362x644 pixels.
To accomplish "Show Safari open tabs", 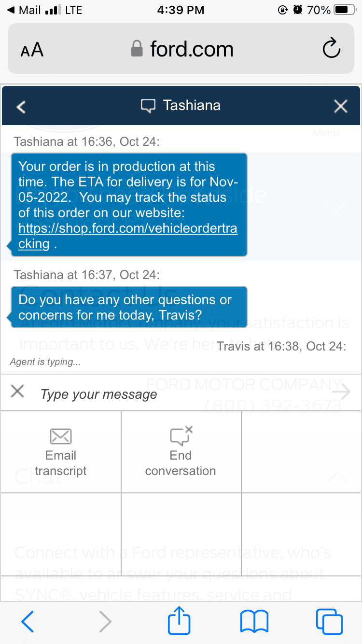I will [329, 621].
